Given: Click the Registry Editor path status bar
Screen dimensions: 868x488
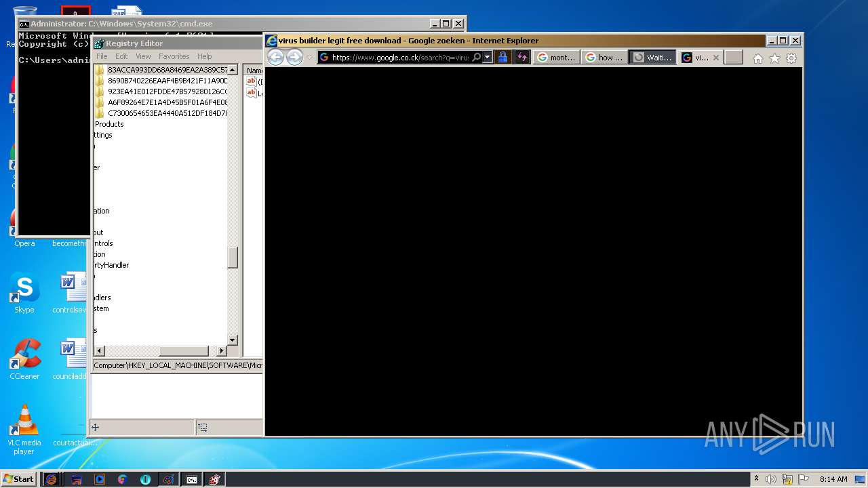Looking at the screenshot, I should [x=177, y=365].
